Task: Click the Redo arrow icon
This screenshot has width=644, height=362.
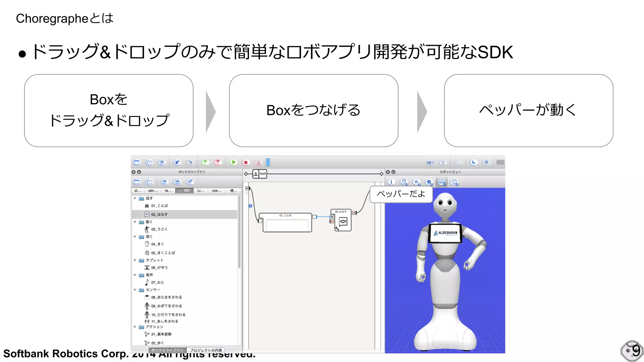Action: pos(190,162)
